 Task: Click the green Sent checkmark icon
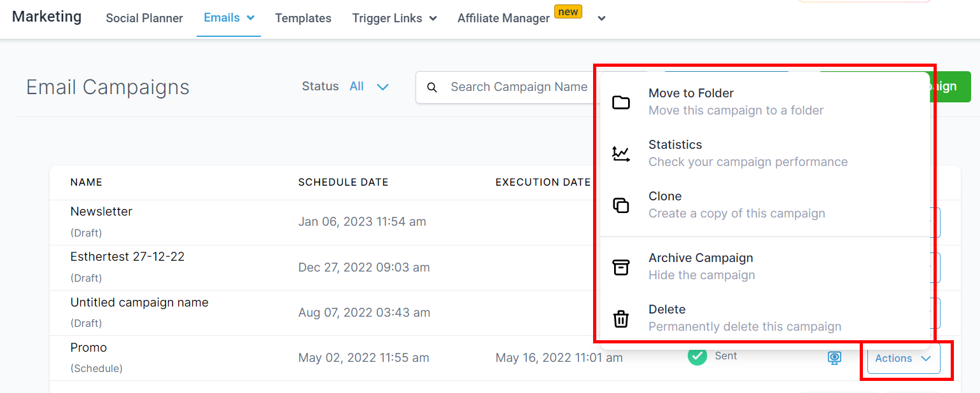(x=697, y=356)
